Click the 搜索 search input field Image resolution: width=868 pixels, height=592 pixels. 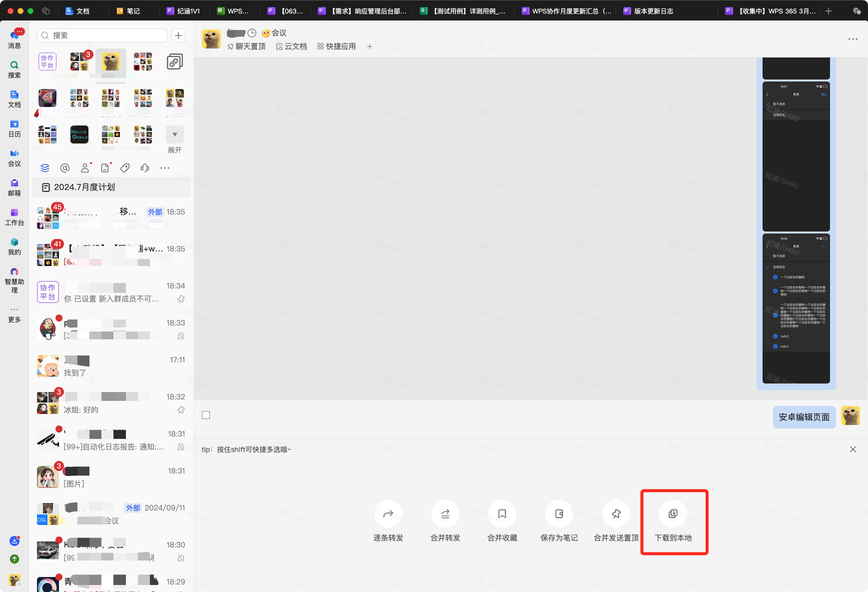click(102, 35)
